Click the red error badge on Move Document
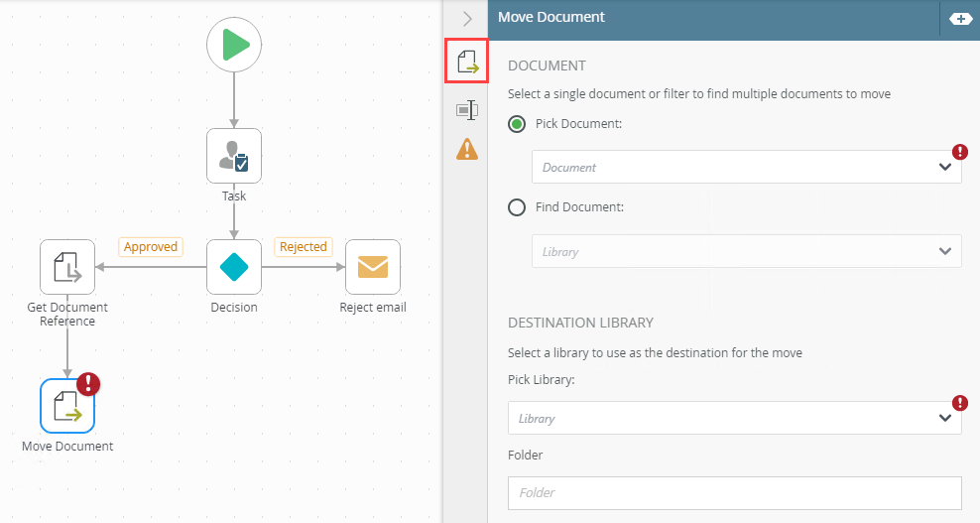Screen dimensions: 980x523 point(89,384)
